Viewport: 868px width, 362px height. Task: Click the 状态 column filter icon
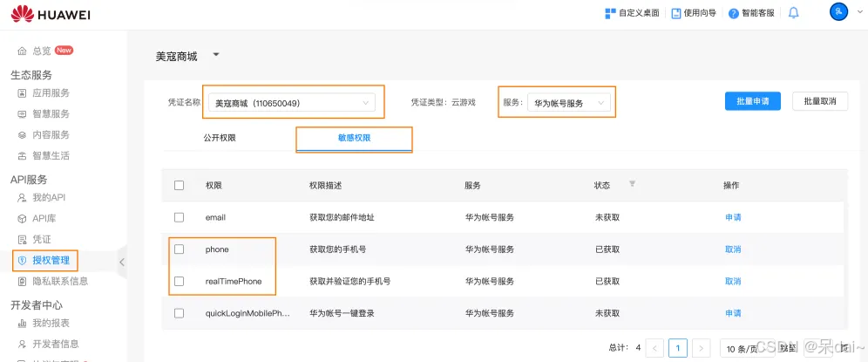632,184
